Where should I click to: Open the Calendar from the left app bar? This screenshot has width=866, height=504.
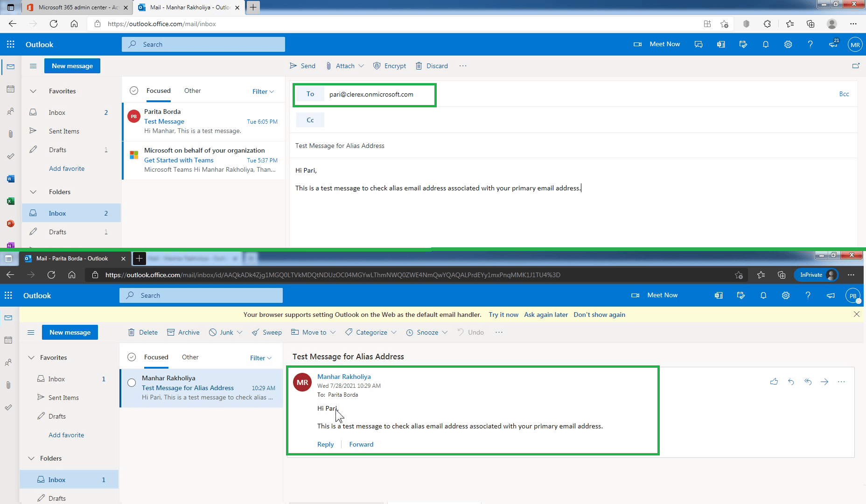(10, 89)
